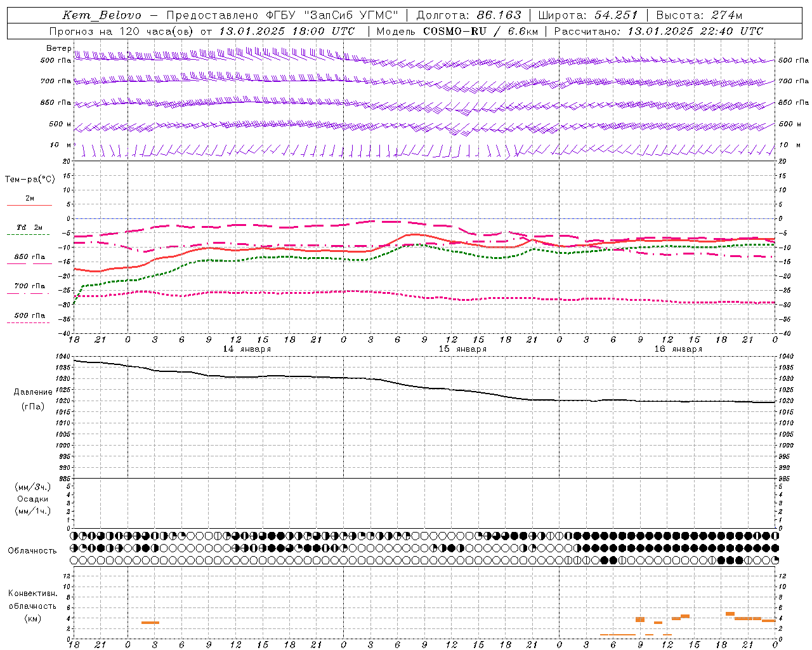812x650 pixels.
Task: Click the long low orange bar starting 16 января
Action: [x=617, y=634]
